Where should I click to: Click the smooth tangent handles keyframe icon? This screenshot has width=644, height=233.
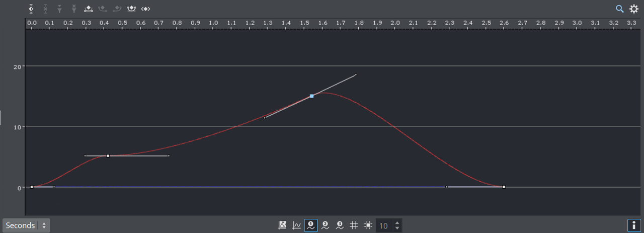pyautogui.click(x=132, y=9)
